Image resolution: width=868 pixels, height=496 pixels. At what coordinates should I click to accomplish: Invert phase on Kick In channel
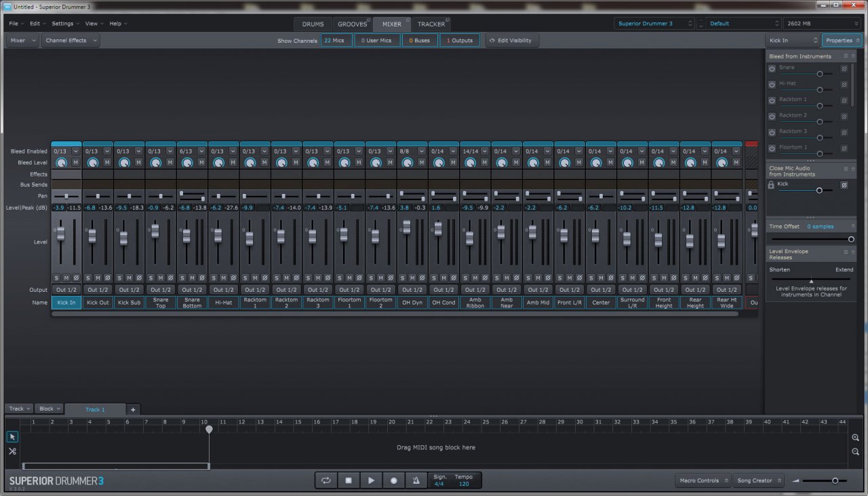(76, 278)
